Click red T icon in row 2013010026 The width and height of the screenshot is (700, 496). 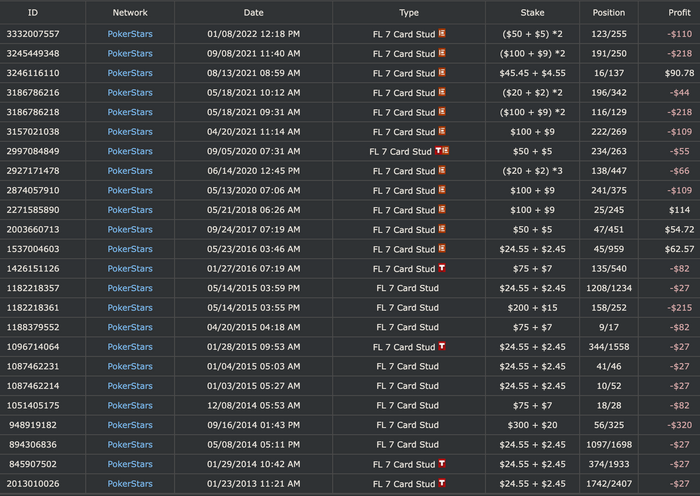[x=443, y=483]
